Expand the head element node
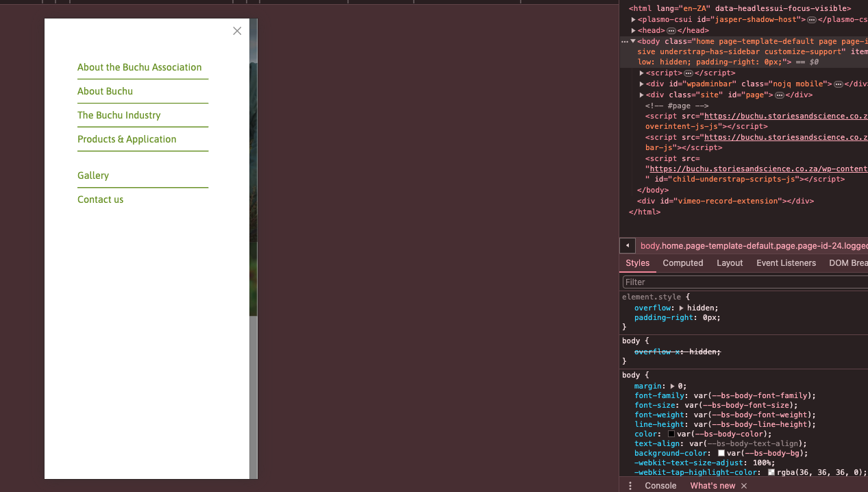 (634, 31)
